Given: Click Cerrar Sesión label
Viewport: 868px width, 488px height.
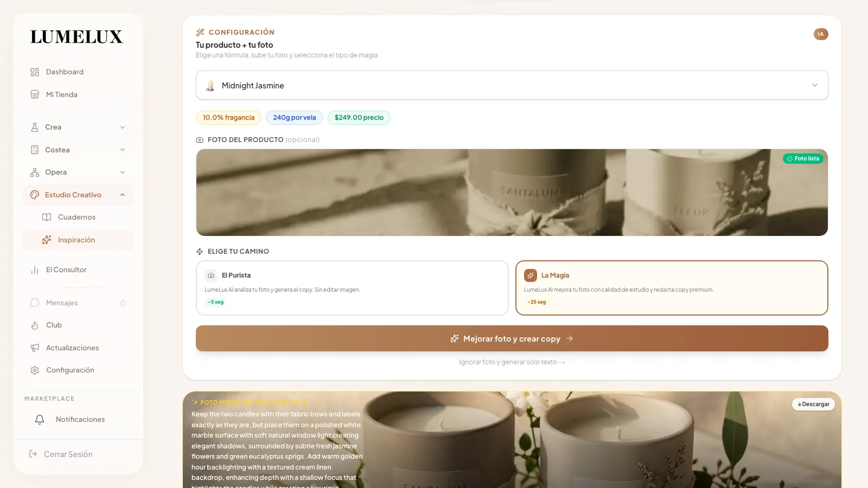Looking at the screenshot, I should (x=68, y=454).
